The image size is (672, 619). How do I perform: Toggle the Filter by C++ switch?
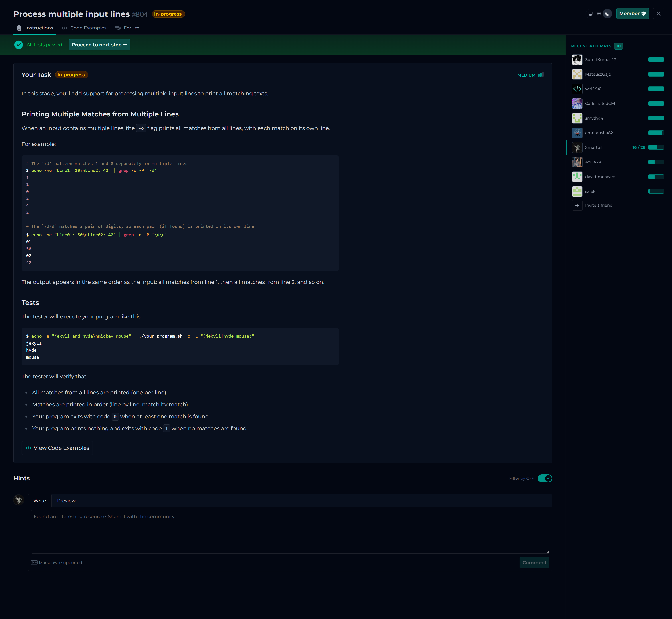pos(545,478)
